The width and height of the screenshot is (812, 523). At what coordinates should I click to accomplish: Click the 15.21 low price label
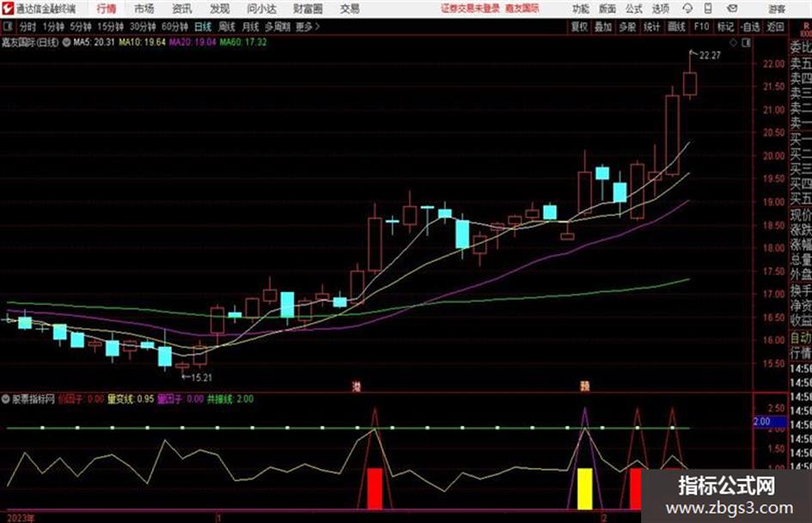[x=201, y=378]
